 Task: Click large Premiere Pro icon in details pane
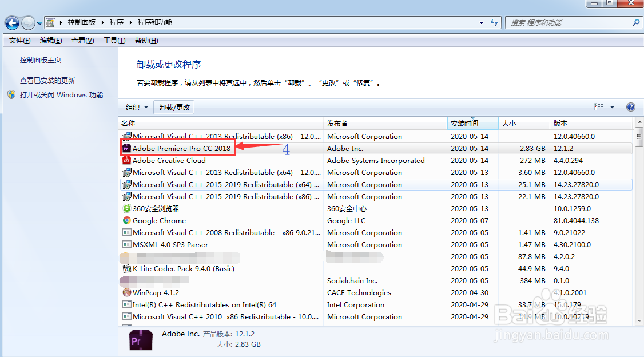141,340
